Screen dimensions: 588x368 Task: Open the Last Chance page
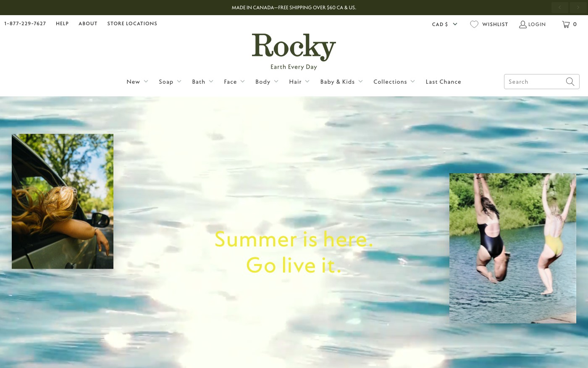pyautogui.click(x=444, y=82)
